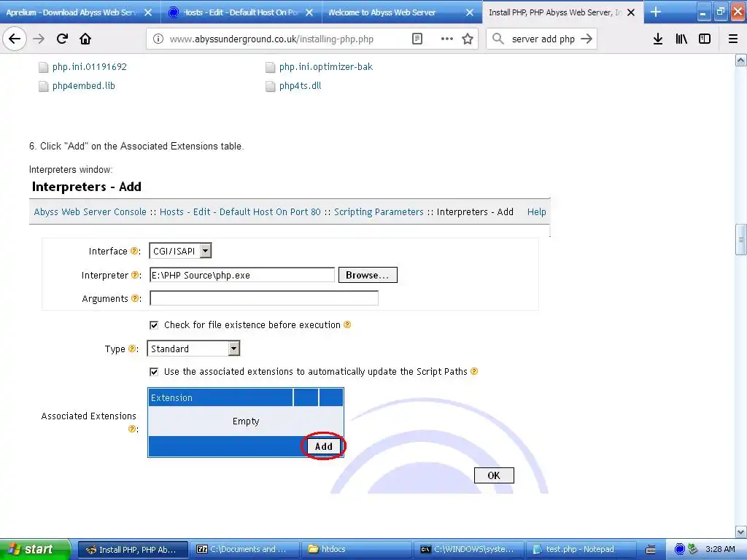
Task: Go back to the previous page
Action: (x=15, y=39)
